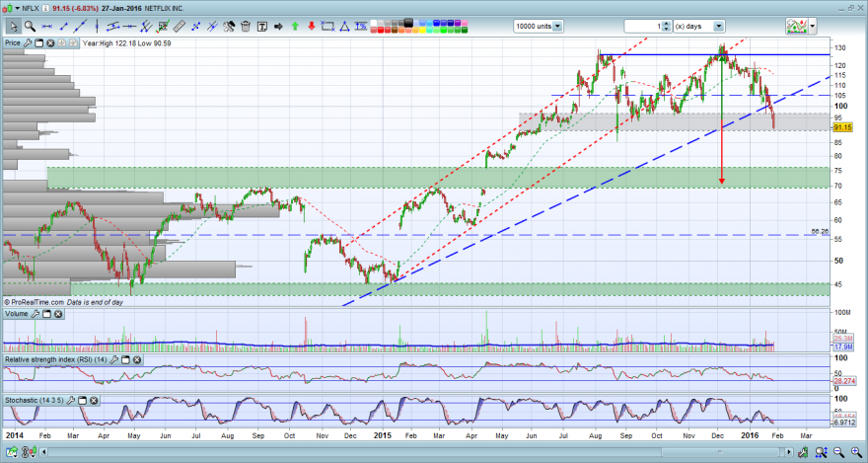Increase the timeframe period stepper
This screenshot has width=868, height=463.
[x=667, y=24]
